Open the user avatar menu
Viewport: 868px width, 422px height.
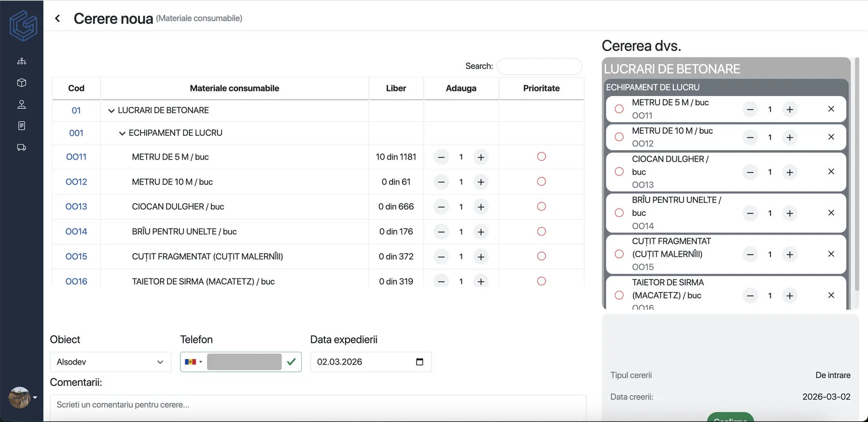click(x=20, y=398)
